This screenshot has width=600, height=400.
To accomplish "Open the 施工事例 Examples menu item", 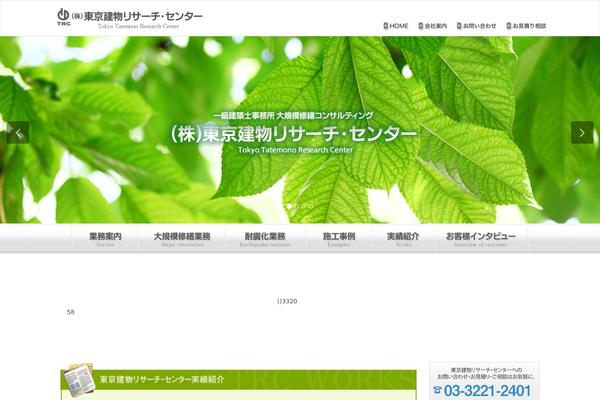I will [339, 239].
